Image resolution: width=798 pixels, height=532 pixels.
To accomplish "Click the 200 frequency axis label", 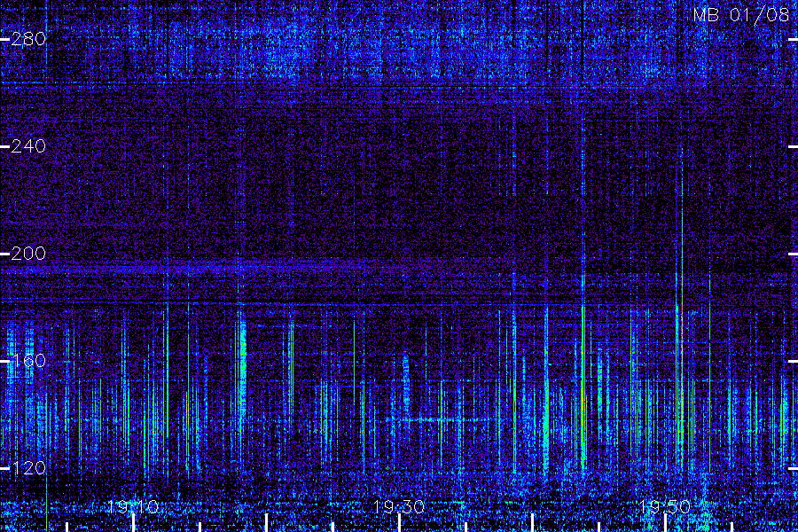I will pyautogui.click(x=28, y=254).
